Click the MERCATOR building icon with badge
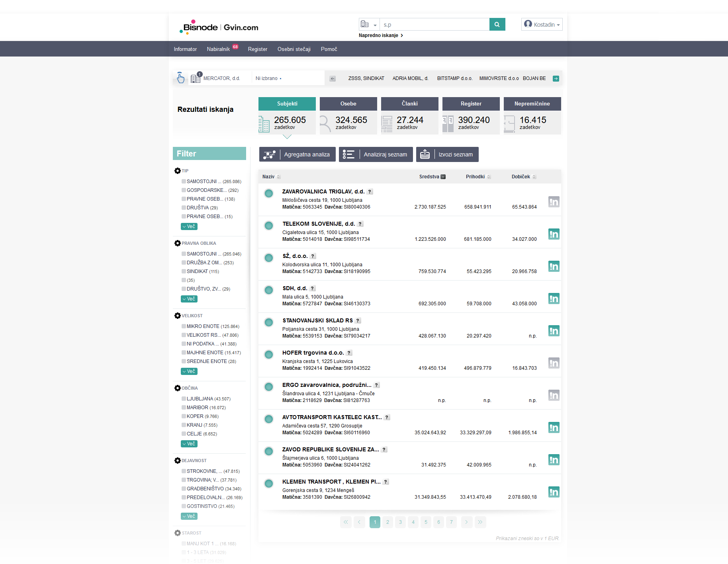The width and height of the screenshot is (728, 564). tap(196, 78)
